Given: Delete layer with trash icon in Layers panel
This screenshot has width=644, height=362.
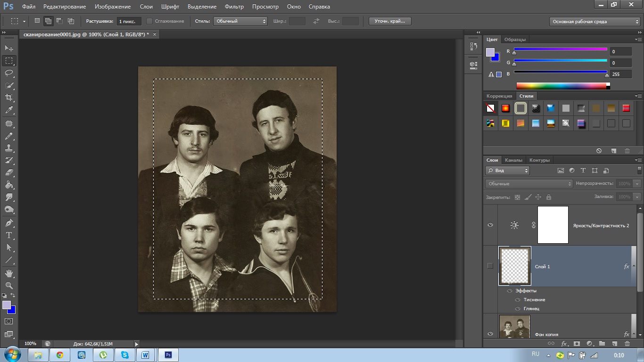Looking at the screenshot, I should click(627, 344).
